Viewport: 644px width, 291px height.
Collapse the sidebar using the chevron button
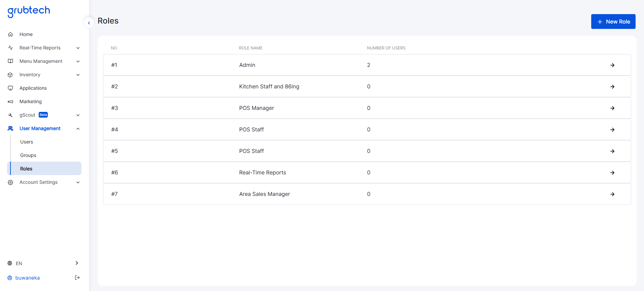[x=89, y=23]
